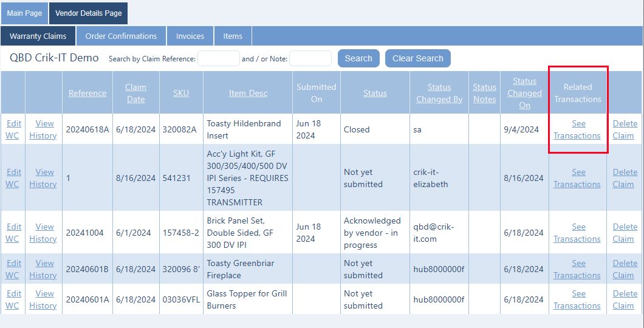Edit WC for claim 20240618A
644x328 pixels.
tap(13, 129)
